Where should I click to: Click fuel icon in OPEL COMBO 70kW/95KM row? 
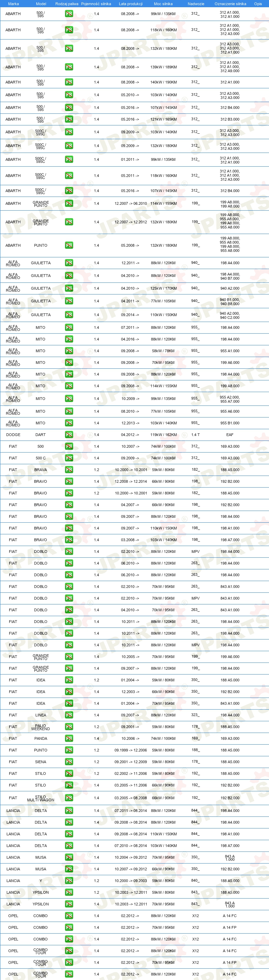click(x=69, y=927)
